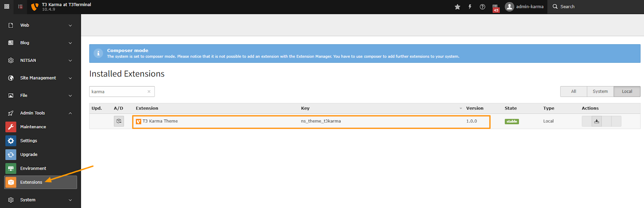Click the green stable state badge
Screen dimensions: 644x208
tap(512, 122)
